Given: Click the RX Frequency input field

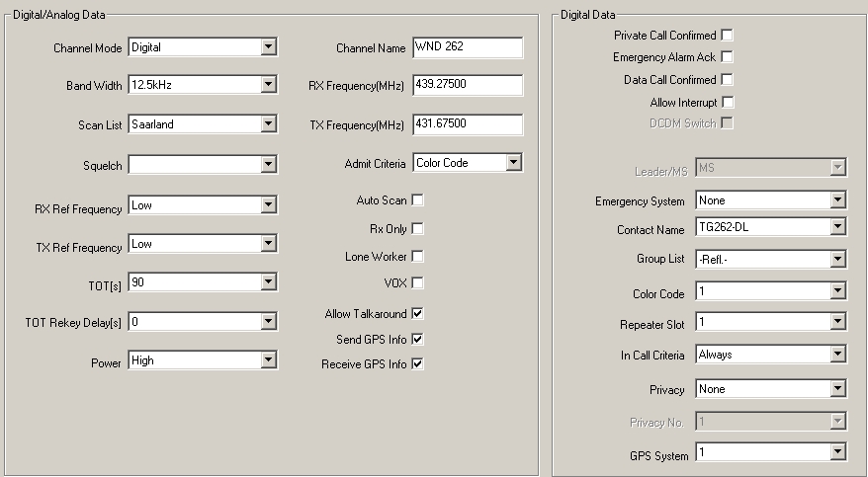Looking at the screenshot, I should [468, 85].
